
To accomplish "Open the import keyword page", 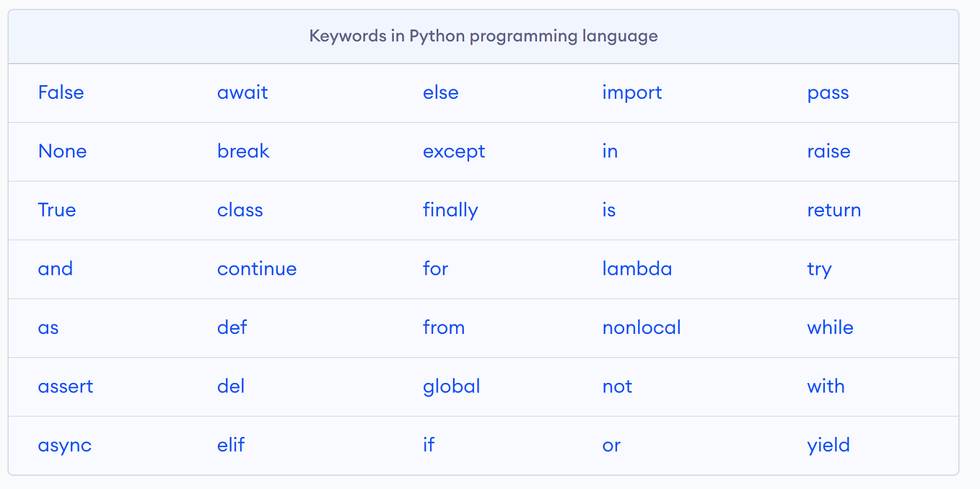I will [x=632, y=92].
